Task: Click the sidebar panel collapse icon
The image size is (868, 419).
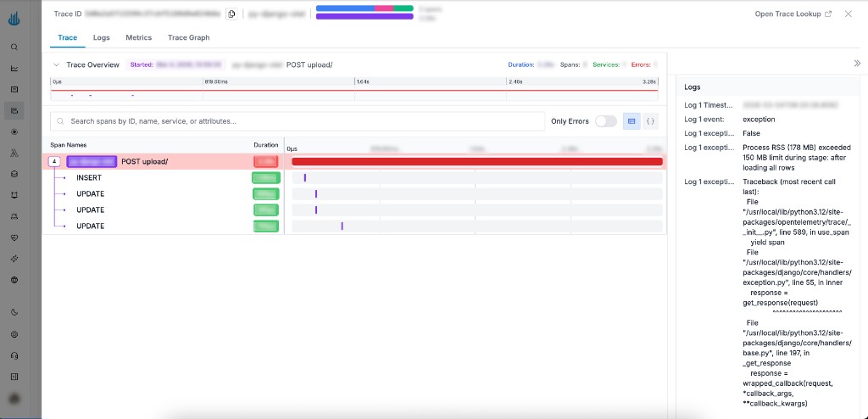Action: click(x=15, y=377)
